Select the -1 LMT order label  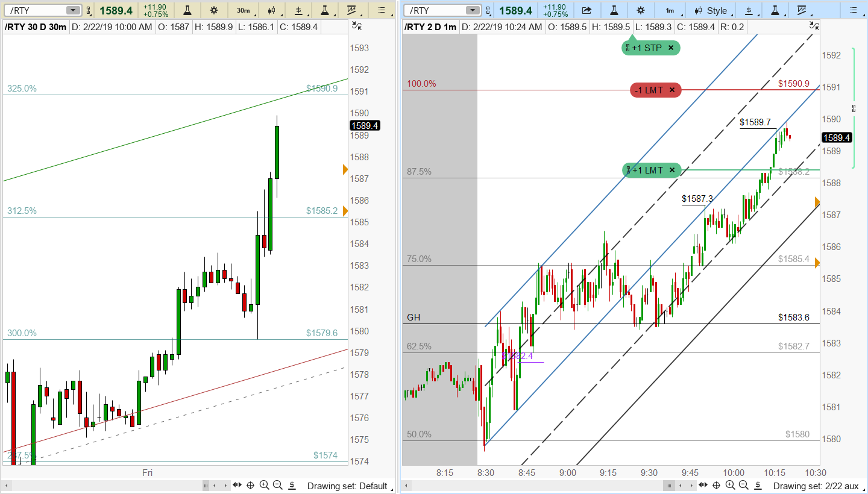click(648, 90)
